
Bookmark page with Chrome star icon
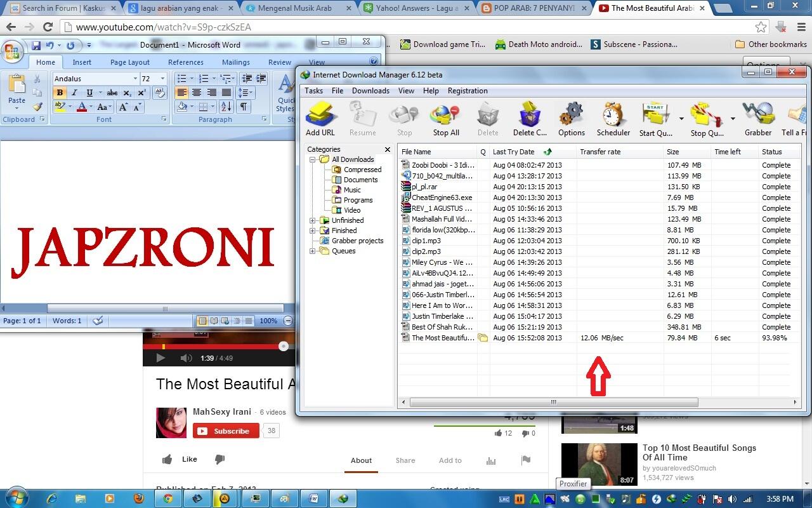click(761, 27)
